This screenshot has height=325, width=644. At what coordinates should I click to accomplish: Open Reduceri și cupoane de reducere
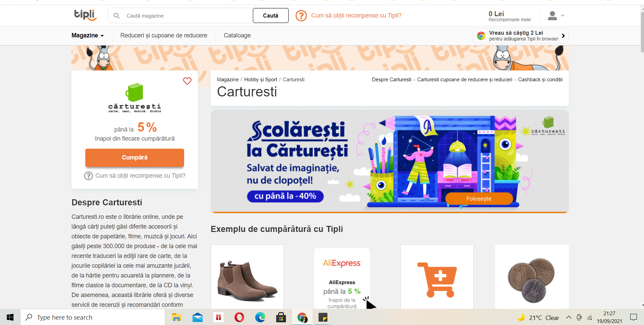(164, 35)
